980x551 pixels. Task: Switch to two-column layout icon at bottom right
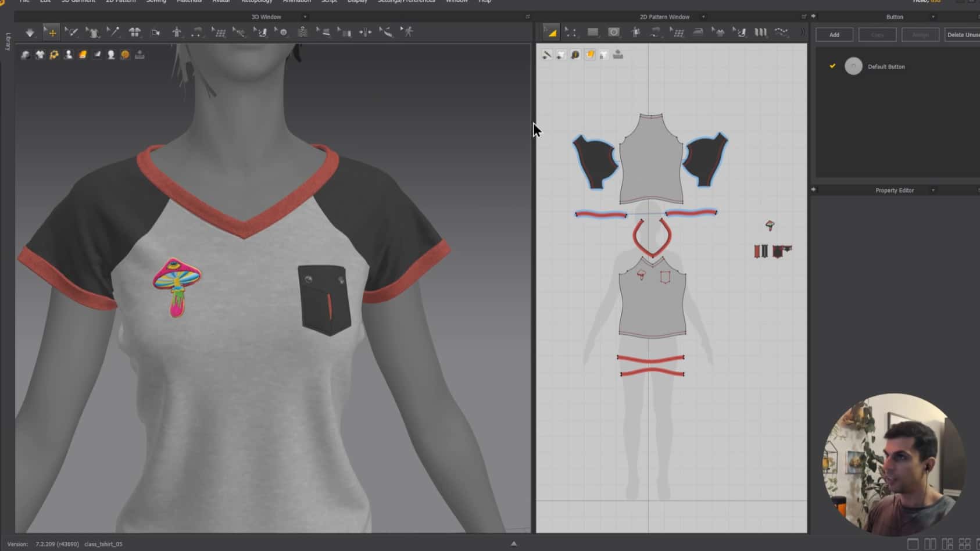930,544
